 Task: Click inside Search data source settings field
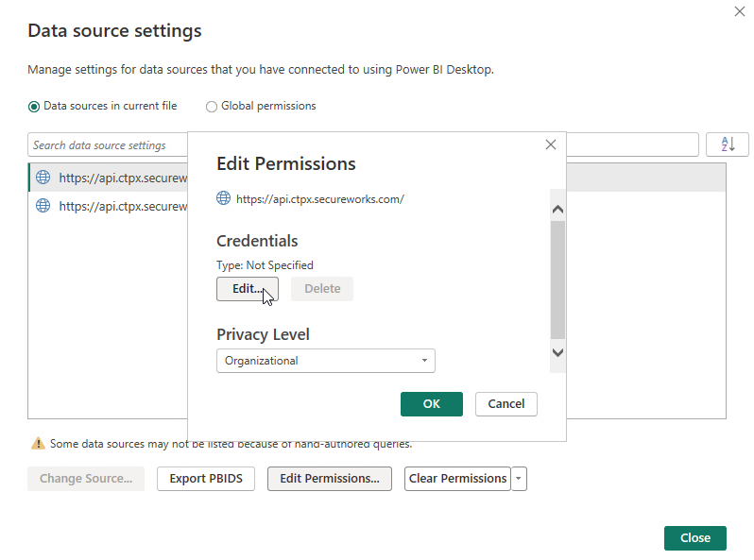(107, 144)
